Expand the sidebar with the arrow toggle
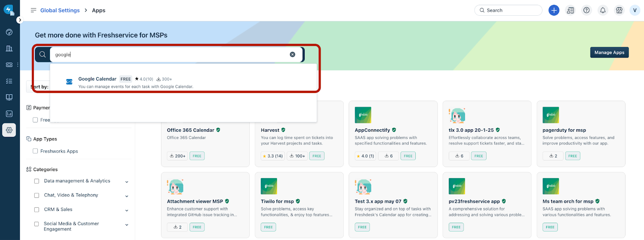Viewport: 644px width, 240px height. (20, 20)
